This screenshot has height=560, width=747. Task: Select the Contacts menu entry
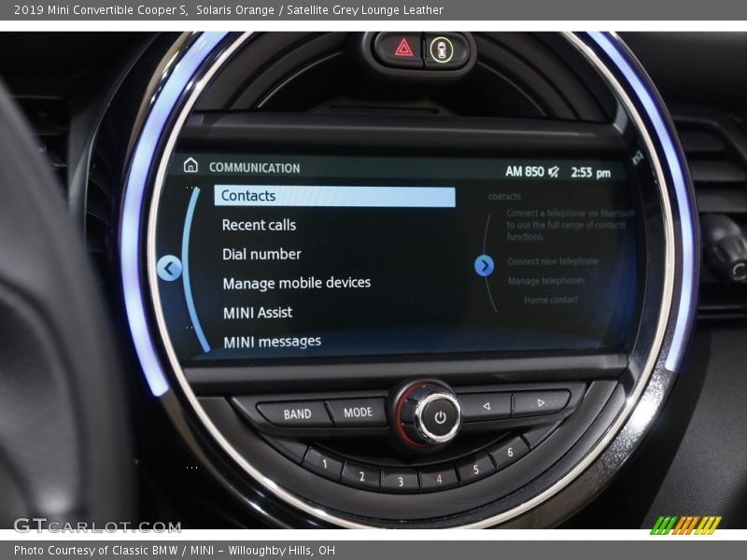click(335, 196)
